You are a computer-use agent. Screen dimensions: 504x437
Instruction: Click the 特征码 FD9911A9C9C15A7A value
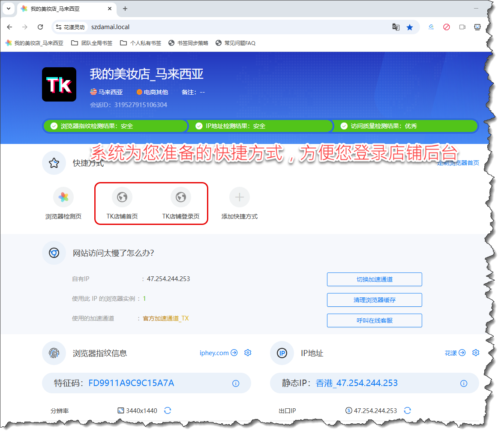[131, 383]
